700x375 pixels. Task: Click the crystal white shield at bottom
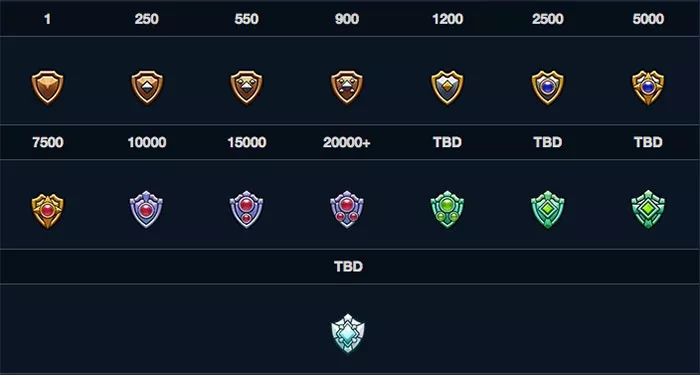pos(348,333)
